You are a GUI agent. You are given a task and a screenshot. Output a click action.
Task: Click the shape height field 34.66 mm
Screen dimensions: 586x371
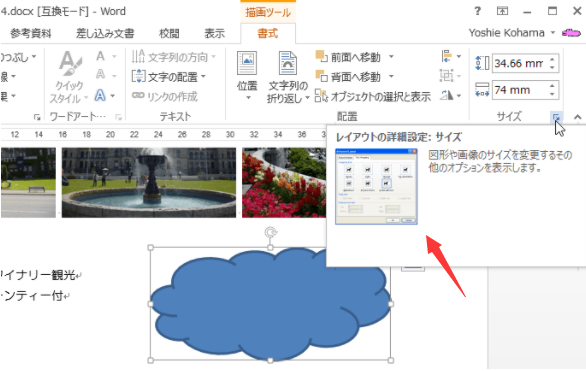(x=519, y=64)
